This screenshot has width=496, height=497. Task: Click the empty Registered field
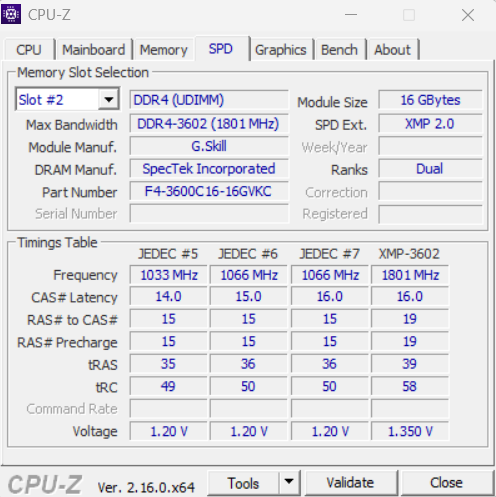[430, 214]
